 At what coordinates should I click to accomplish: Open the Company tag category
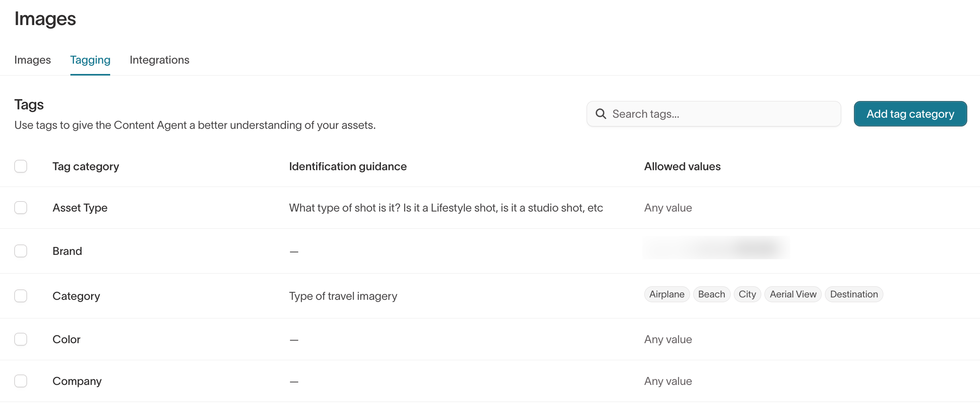point(77,381)
